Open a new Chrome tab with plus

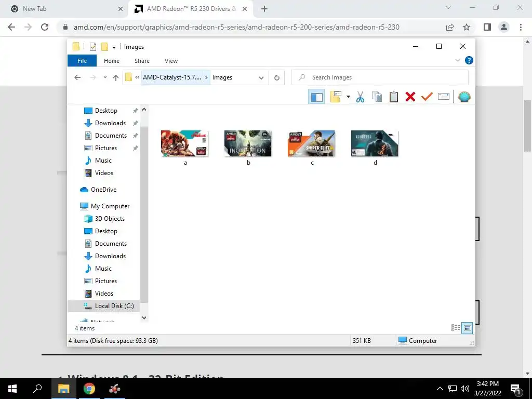click(x=264, y=9)
